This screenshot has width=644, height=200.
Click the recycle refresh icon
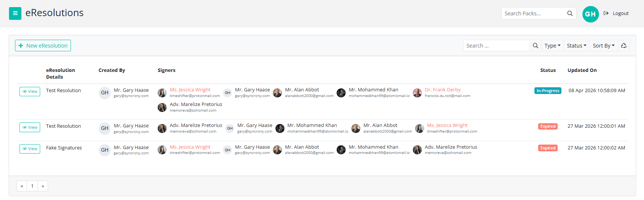[624, 46]
